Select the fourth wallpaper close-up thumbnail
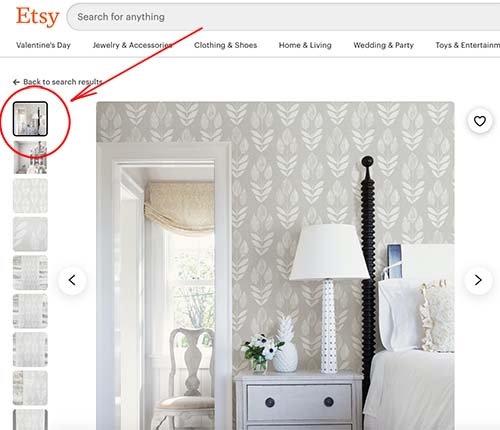Image resolution: width=500 pixels, height=430 pixels. click(30, 234)
